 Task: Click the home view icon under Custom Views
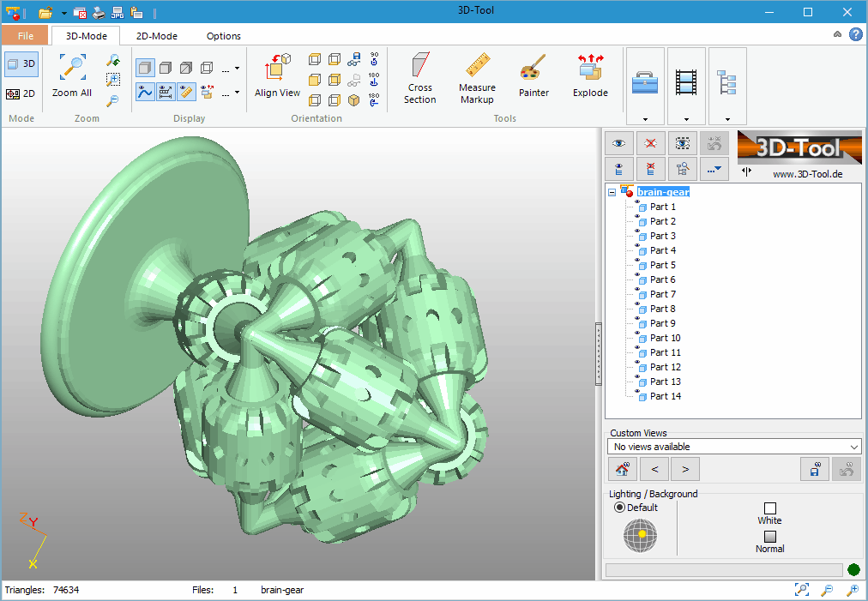(622, 469)
